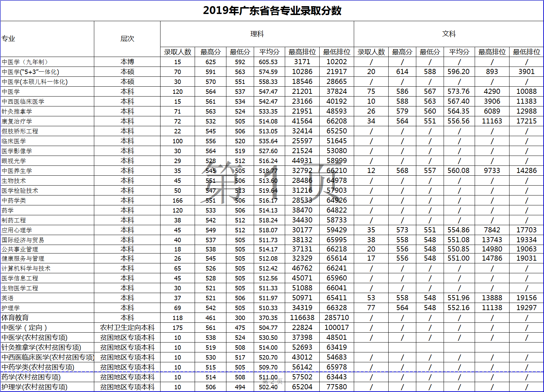Select the admitted count 166
The width and height of the screenshot is (544, 392).
tap(178, 201)
